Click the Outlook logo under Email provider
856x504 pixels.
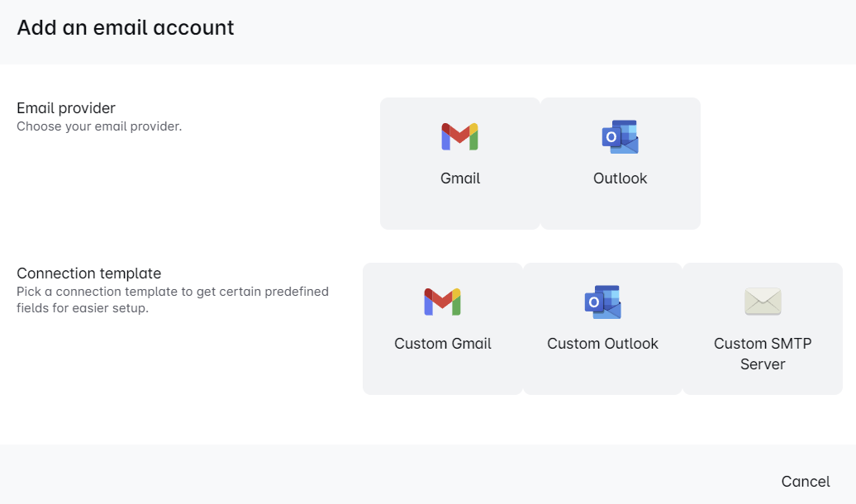[x=621, y=136]
